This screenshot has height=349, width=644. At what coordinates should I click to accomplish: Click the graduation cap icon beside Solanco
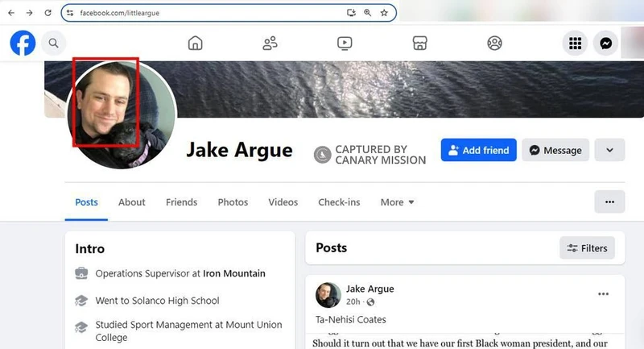pyautogui.click(x=81, y=301)
